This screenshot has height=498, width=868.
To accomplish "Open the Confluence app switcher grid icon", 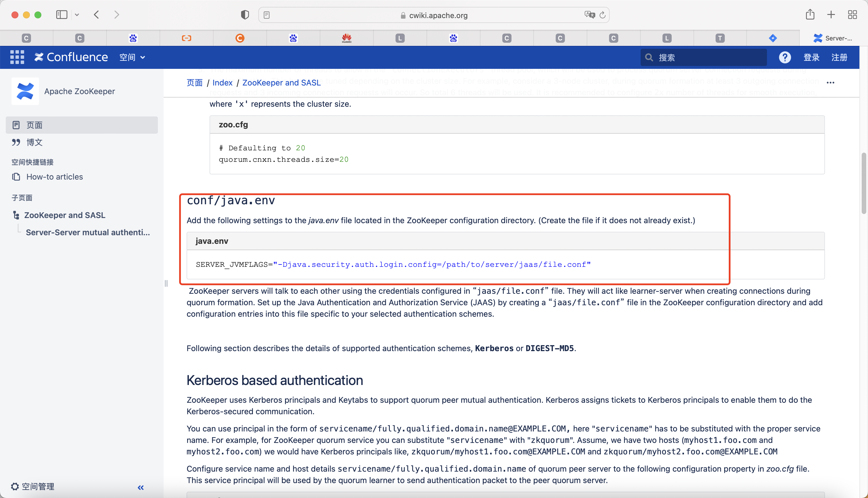I will pyautogui.click(x=17, y=57).
